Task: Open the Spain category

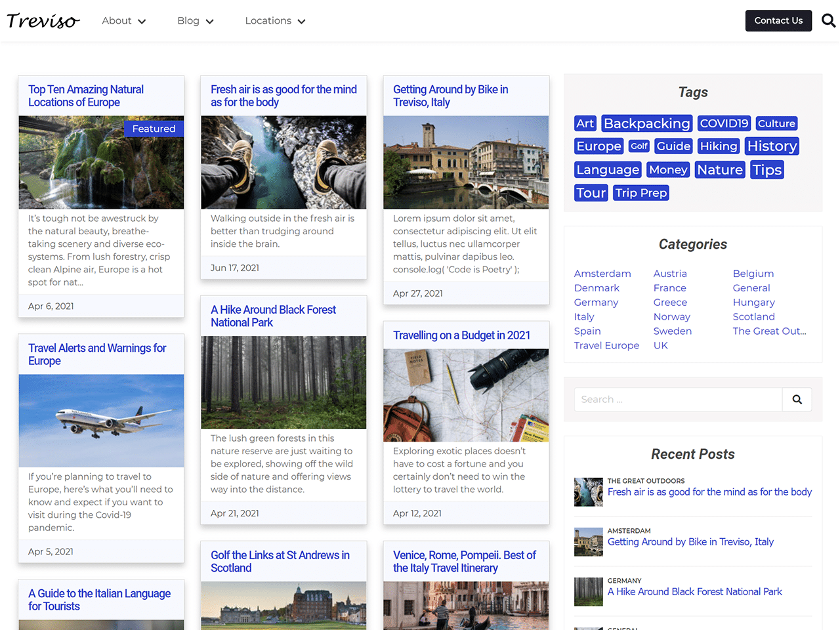Action: pos(587,331)
